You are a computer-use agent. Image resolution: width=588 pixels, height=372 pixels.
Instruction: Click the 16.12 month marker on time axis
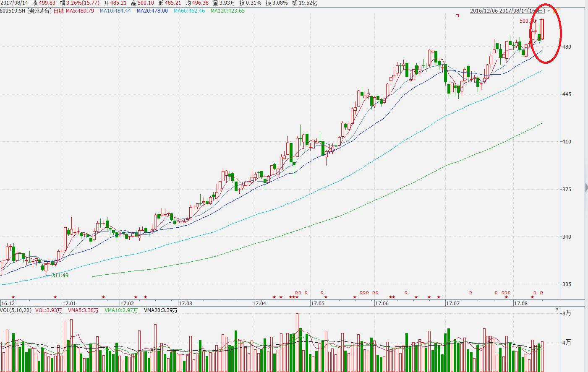tap(8, 303)
